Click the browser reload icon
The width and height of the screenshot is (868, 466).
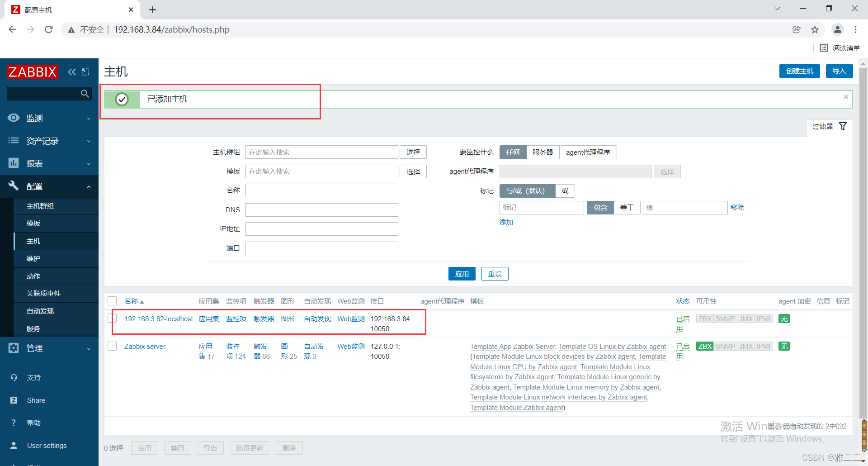(x=49, y=29)
